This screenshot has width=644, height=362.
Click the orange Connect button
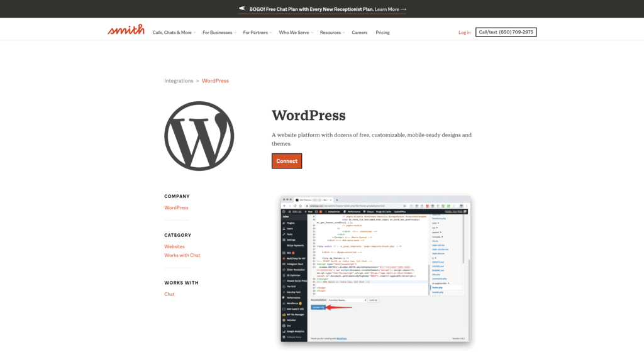[287, 161]
